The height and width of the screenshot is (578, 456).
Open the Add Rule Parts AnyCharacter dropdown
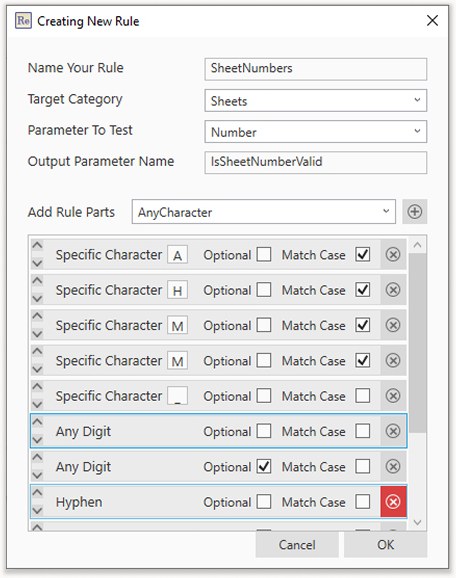(x=264, y=212)
